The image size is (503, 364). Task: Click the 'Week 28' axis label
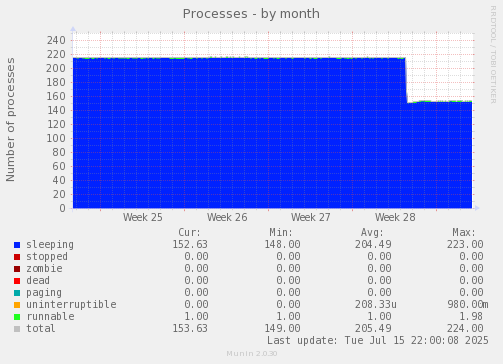(395, 217)
